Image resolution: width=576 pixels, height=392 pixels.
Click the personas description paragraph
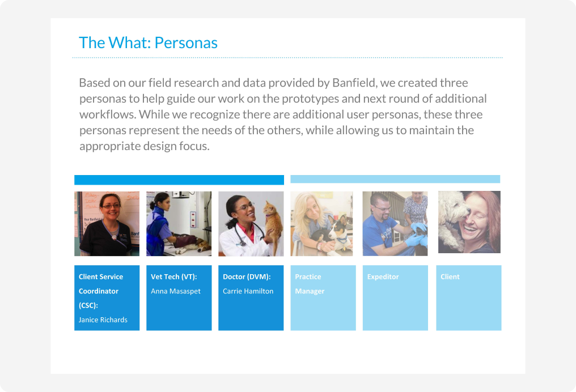point(283,114)
